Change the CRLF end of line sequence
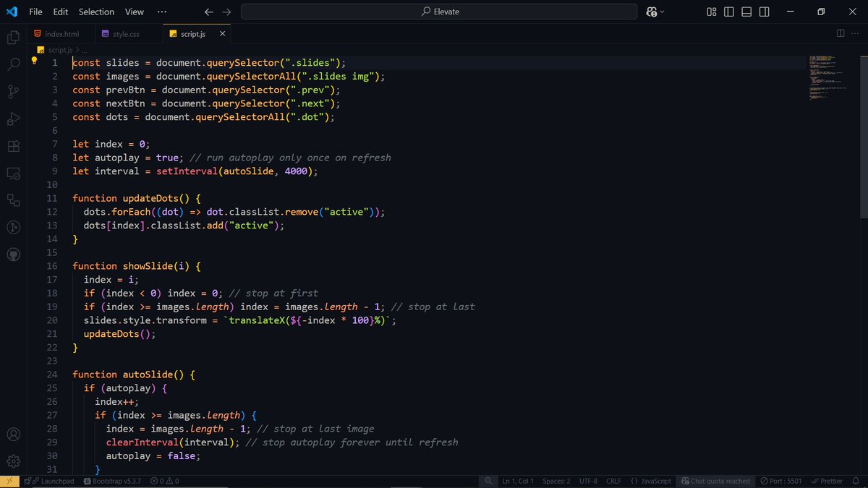 [x=613, y=481]
